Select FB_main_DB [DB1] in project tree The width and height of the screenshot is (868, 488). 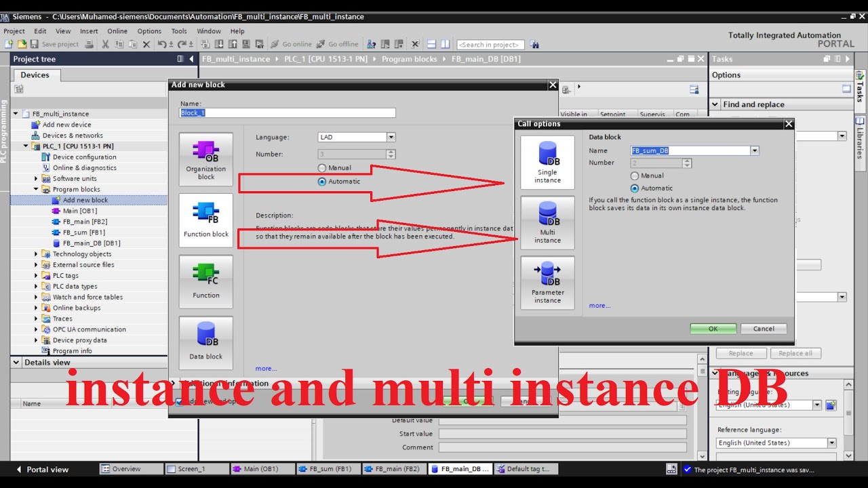[x=91, y=243]
